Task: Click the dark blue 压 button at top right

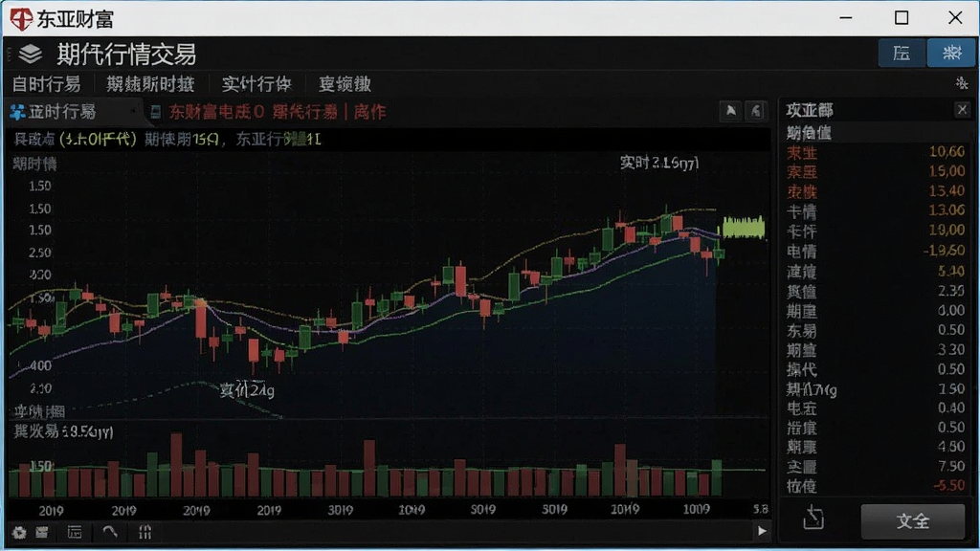Action: [x=902, y=54]
